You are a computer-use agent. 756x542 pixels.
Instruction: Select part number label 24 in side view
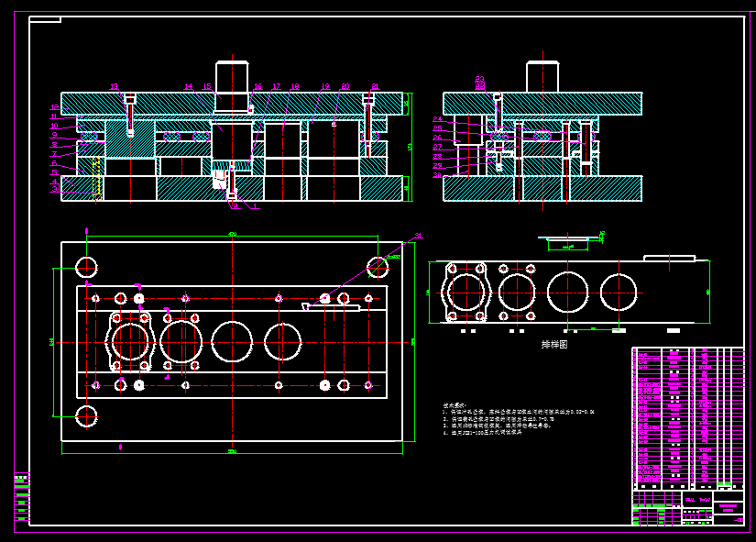(437, 119)
